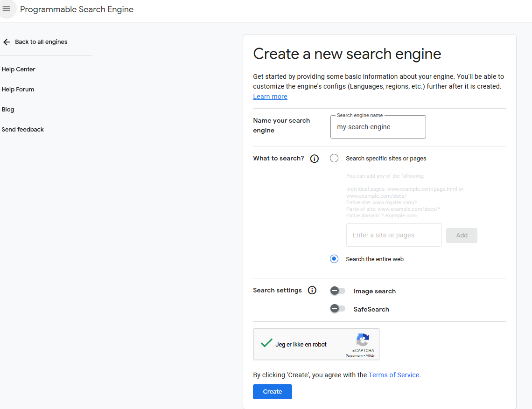Click the back arrow icon

point(7,42)
